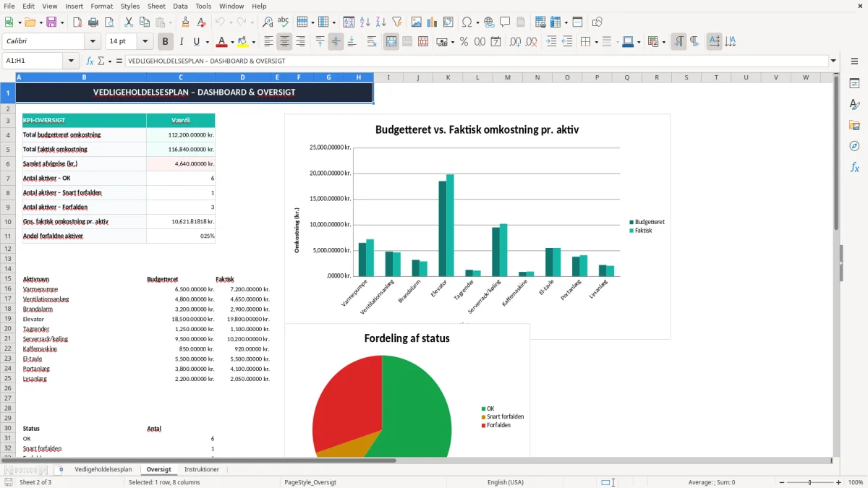Click the Format as Date icon

[x=495, y=42]
